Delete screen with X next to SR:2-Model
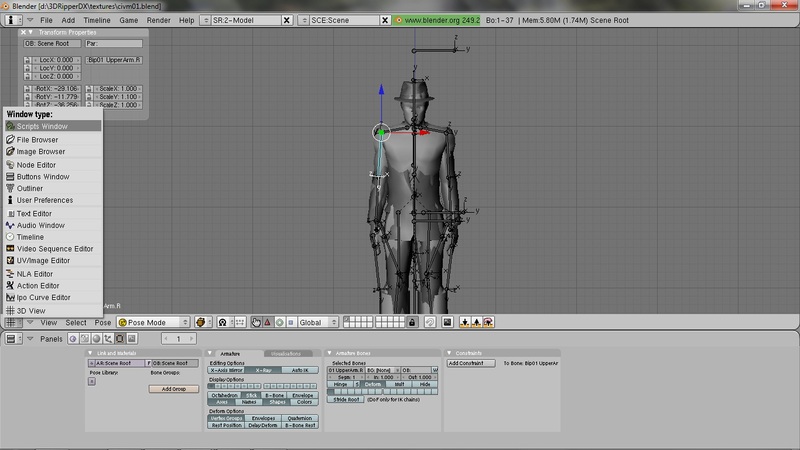Viewport: 800px width, 450px height. pos(287,20)
